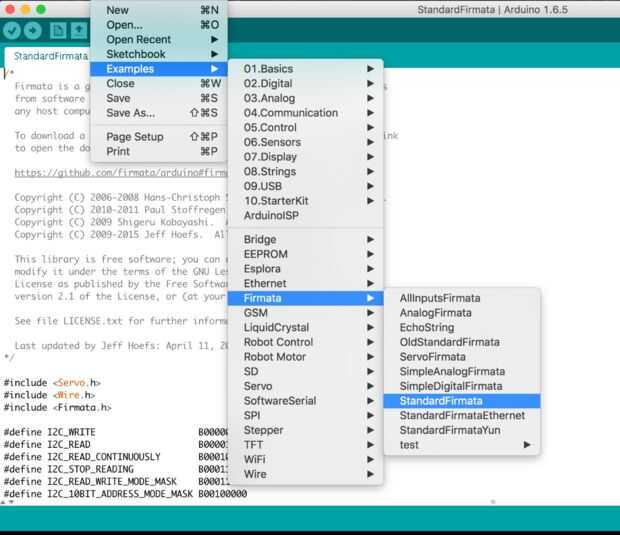The width and height of the screenshot is (620, 535).
Task: Load the SimpleAnalogFirmata example
Action: click(462, 371)
